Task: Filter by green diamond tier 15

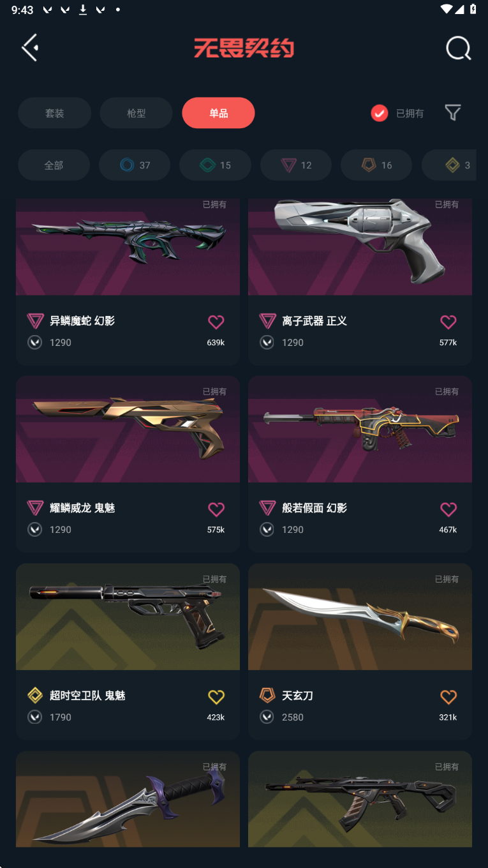Action: point(215,165)
